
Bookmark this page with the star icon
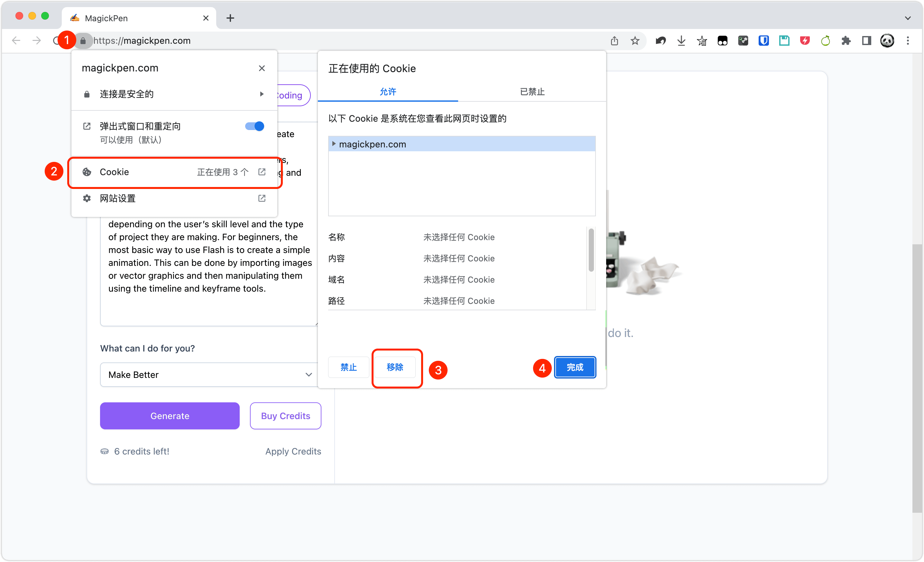[635, 41]
